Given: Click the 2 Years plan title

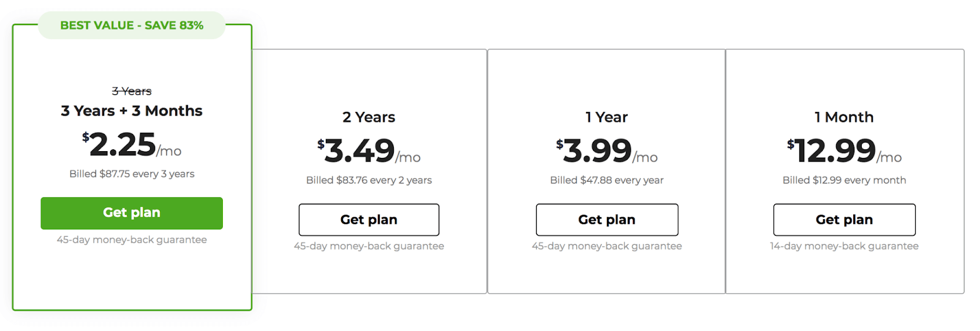Looking at the screenshot, I should pos(369,117).
